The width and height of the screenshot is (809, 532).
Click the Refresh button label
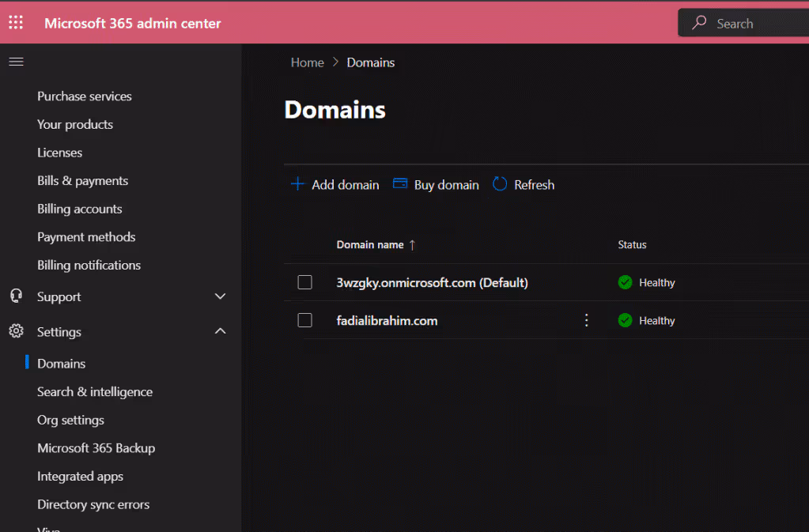534,184
